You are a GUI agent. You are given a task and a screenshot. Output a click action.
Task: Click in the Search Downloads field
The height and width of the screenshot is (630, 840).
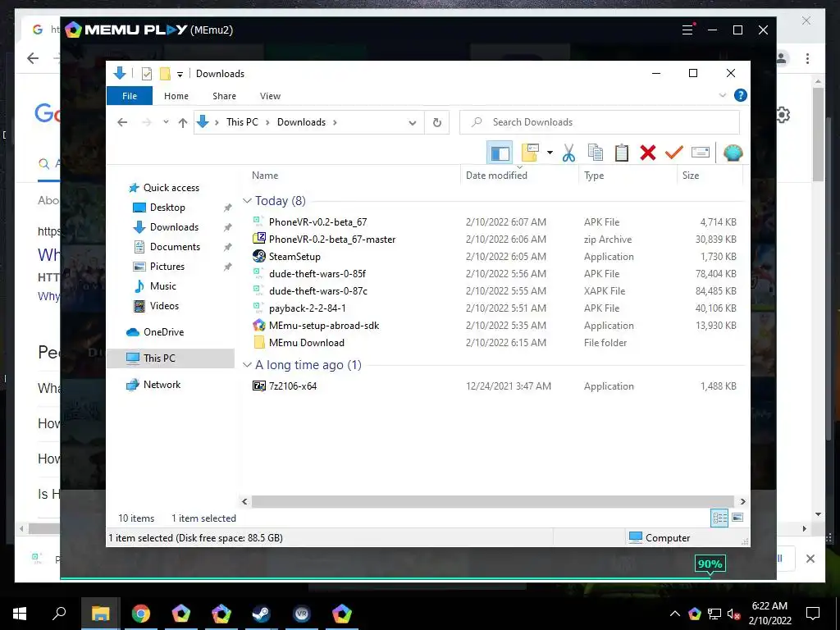[600, 122]
